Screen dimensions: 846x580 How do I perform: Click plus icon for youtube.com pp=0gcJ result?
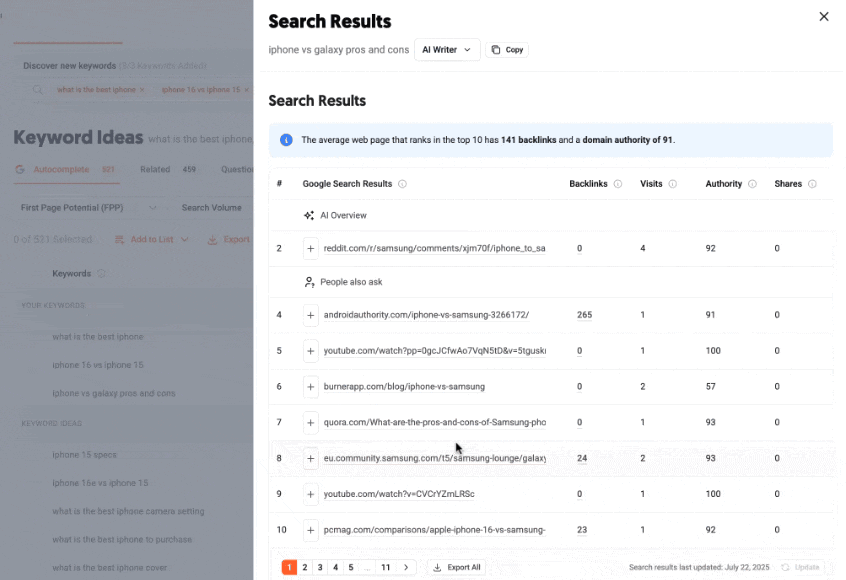click(x=310, y=351)
